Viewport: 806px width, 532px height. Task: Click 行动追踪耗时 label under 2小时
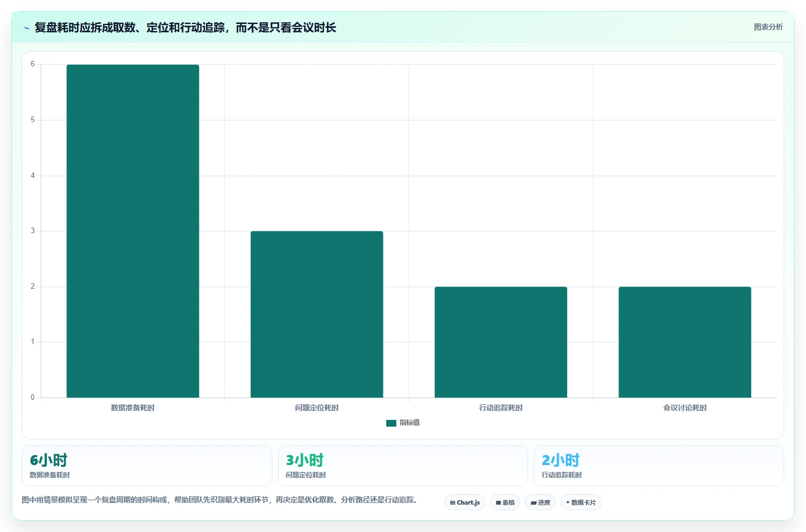[562, 475]
